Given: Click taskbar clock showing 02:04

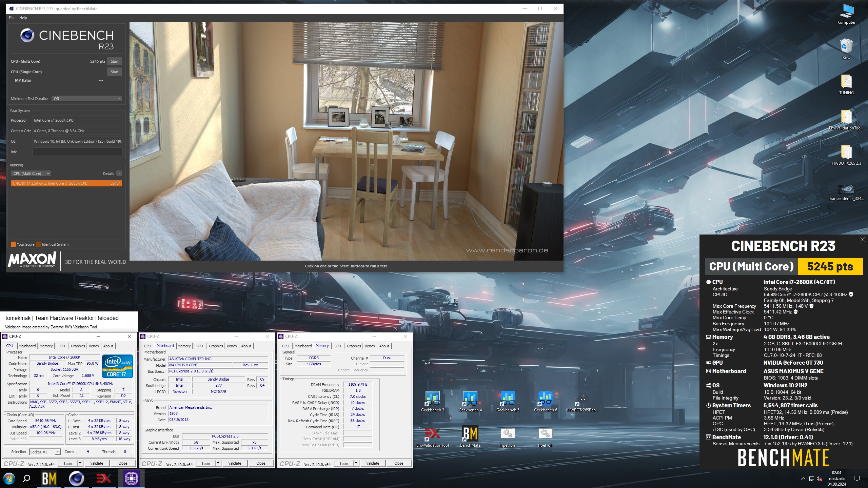Looking at the screenshot, I should pyautogui.click(x=836, y=479).
